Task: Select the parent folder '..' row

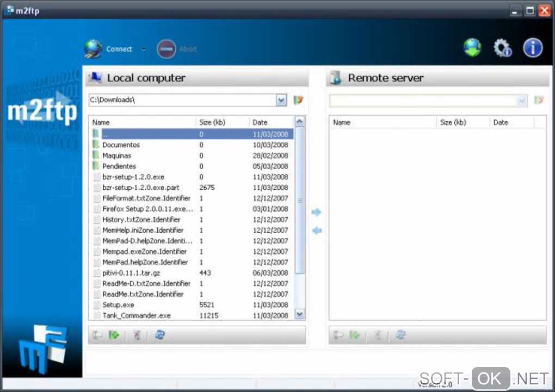Action: [x=192, y=134]
